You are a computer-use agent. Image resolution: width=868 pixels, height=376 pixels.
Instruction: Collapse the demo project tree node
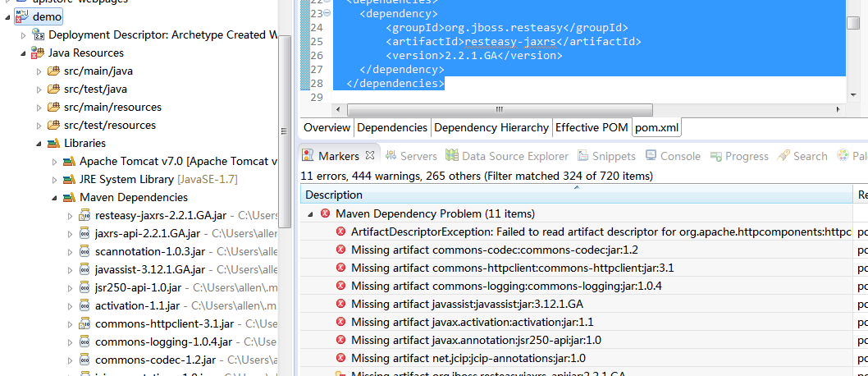(x=7, y=17)
